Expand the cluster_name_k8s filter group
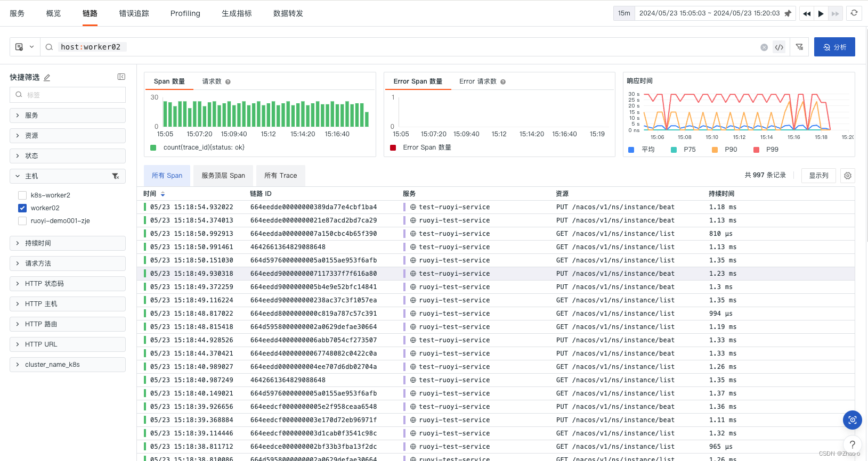 [x=68, y=365]
